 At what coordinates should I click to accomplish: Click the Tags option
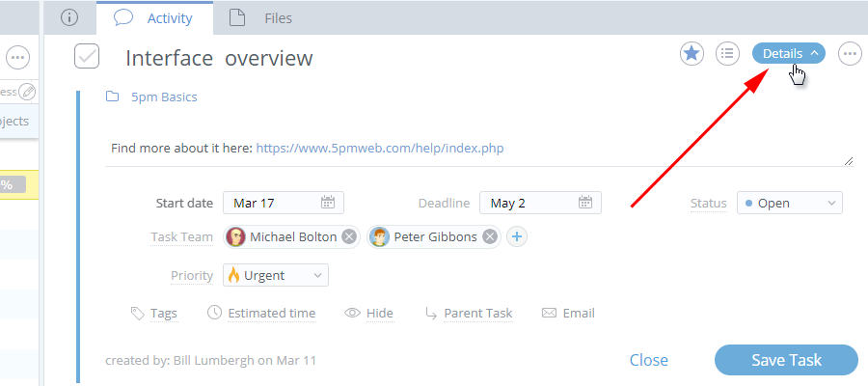(154, 313)
